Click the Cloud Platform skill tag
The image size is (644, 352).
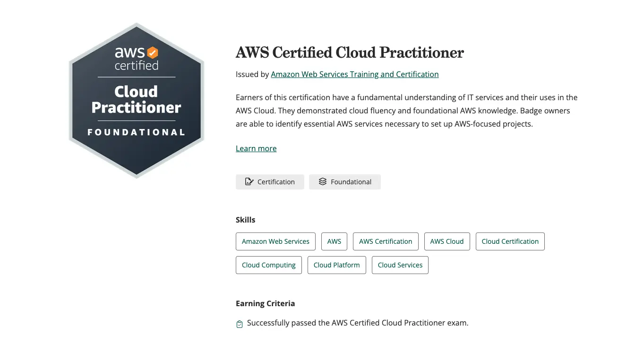point(336,265)
